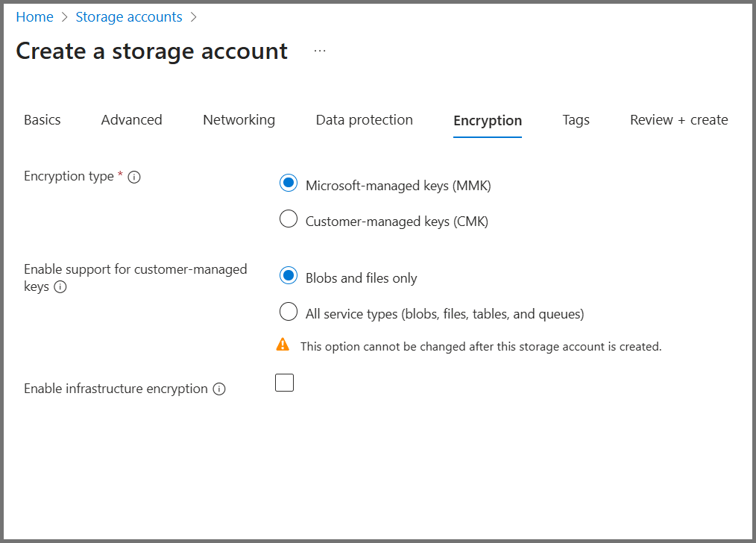Go to Review + create tab
The image size is (756, 543).
[x=678, y=120]
